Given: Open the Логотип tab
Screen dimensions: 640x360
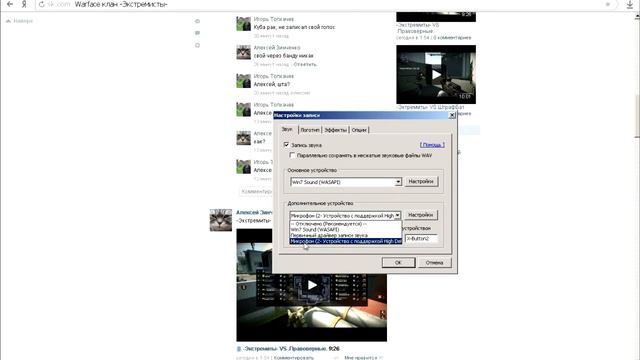Looking at the screenshot, I should (x=310, y=130).
